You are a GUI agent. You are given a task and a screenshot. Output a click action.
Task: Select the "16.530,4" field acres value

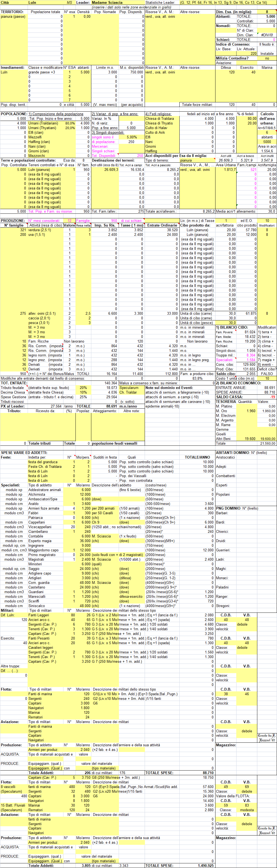[137, 170]
